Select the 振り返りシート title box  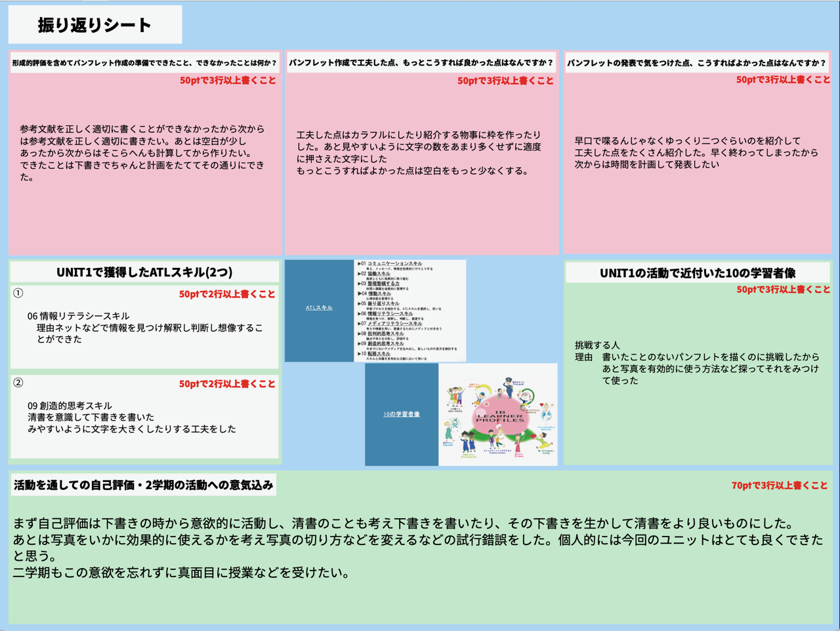coord(95,25)
